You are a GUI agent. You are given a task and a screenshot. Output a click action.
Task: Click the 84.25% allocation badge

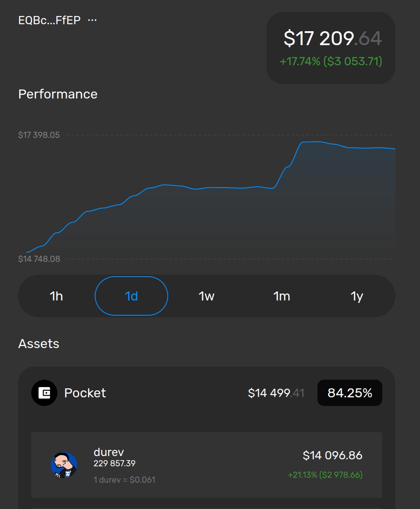pyautogui.click(x=349, y=393)
